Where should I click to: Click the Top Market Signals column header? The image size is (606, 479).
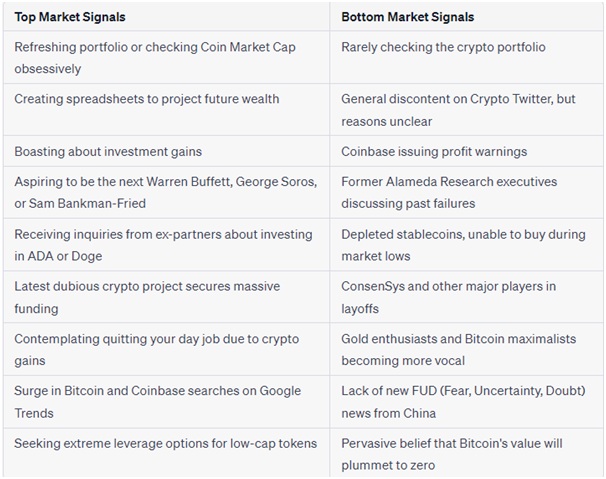click(166, 17)
